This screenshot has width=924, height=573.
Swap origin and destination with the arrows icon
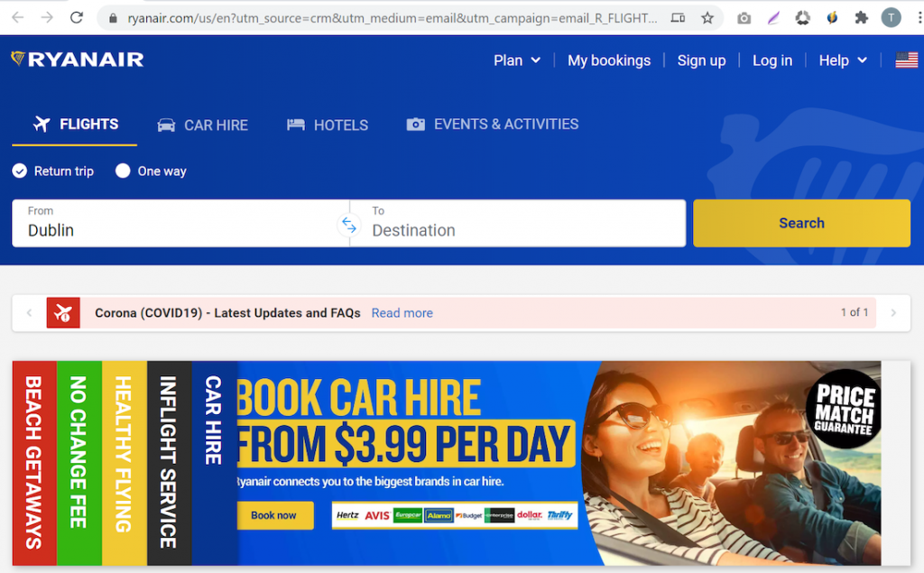(348, 226)
